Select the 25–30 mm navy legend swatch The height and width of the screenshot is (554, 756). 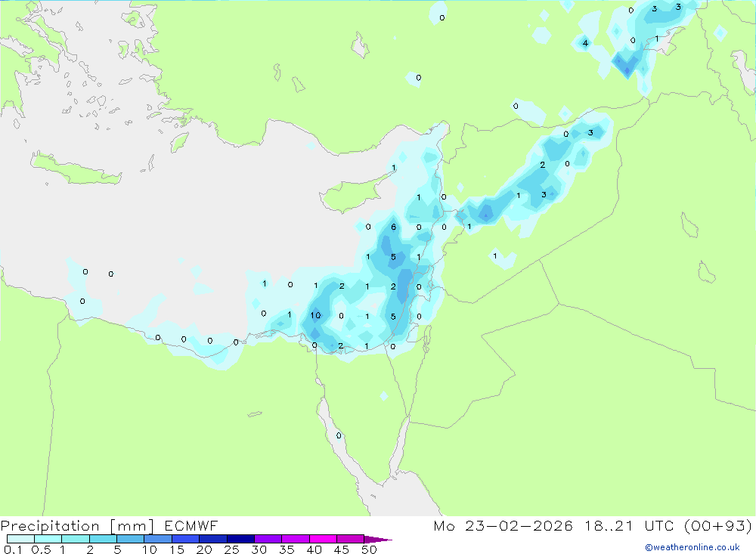coord(240,539)
